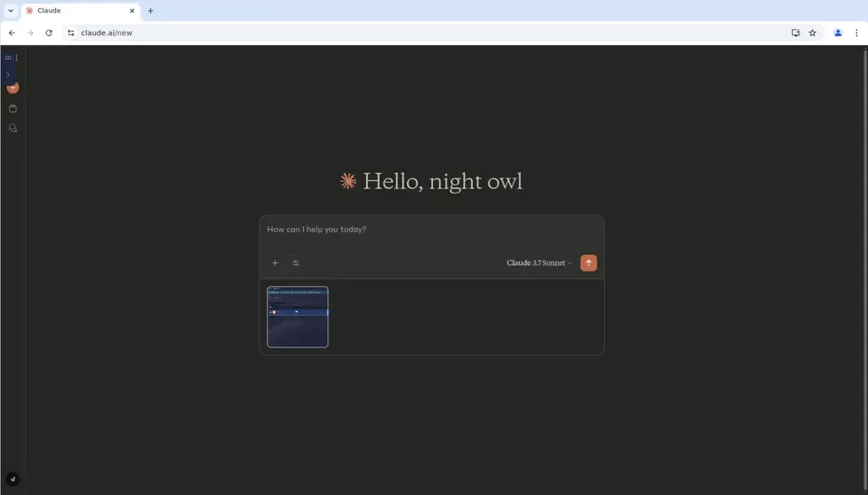Bookmark this page with the star icon
The image size is (868, 495).
812,33
